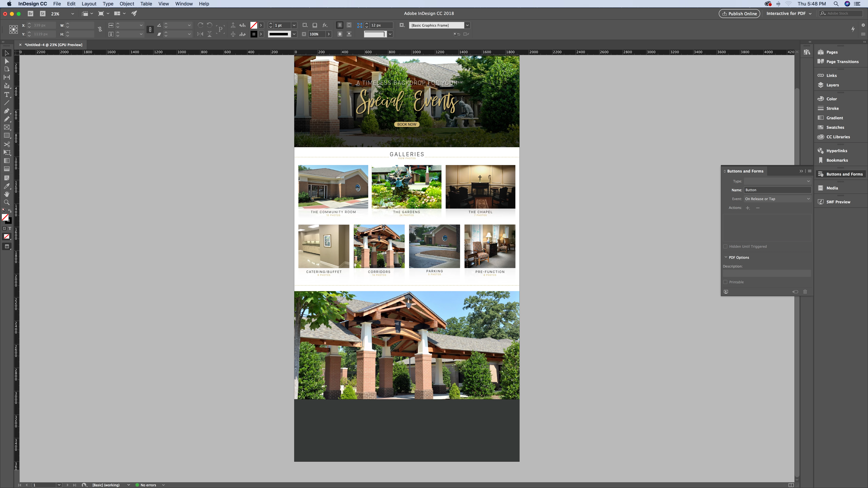
Task: Check the Printable checkbox
Action: click(x=725, y=282)
